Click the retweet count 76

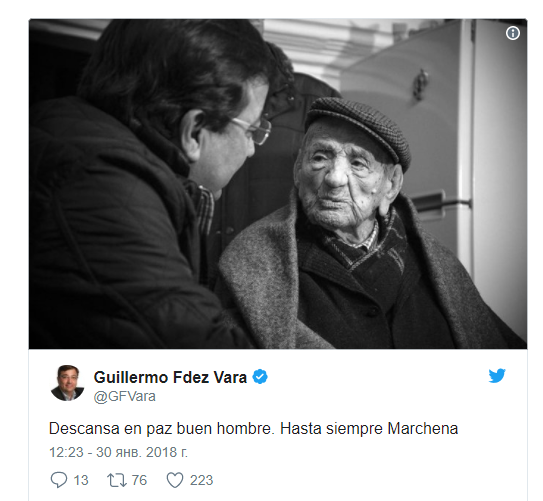coord(139,480)
